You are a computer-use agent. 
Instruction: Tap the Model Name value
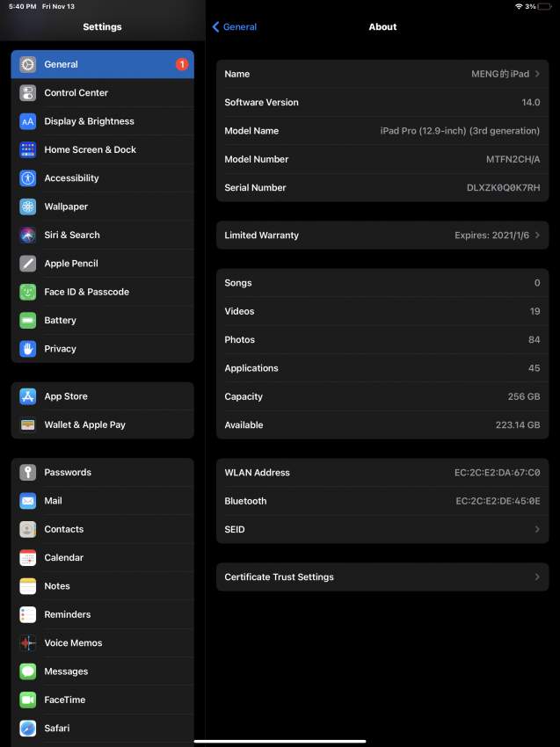click(x=460, y=131)
